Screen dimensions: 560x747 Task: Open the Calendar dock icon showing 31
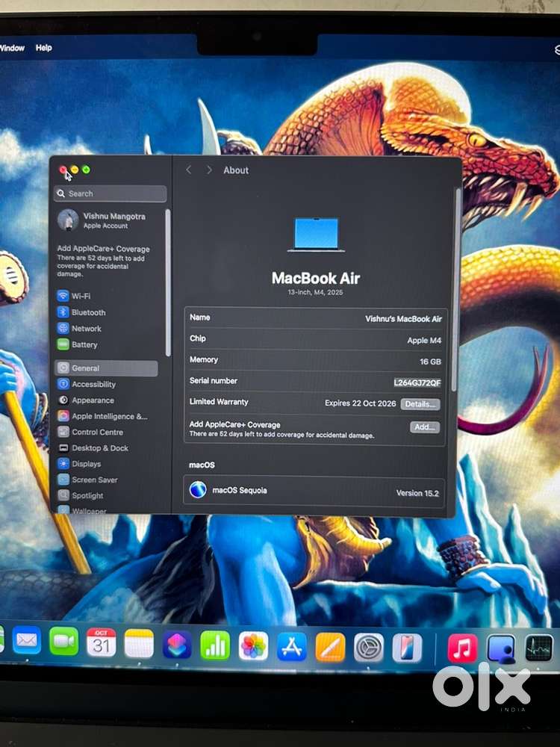tap(101, 642)
